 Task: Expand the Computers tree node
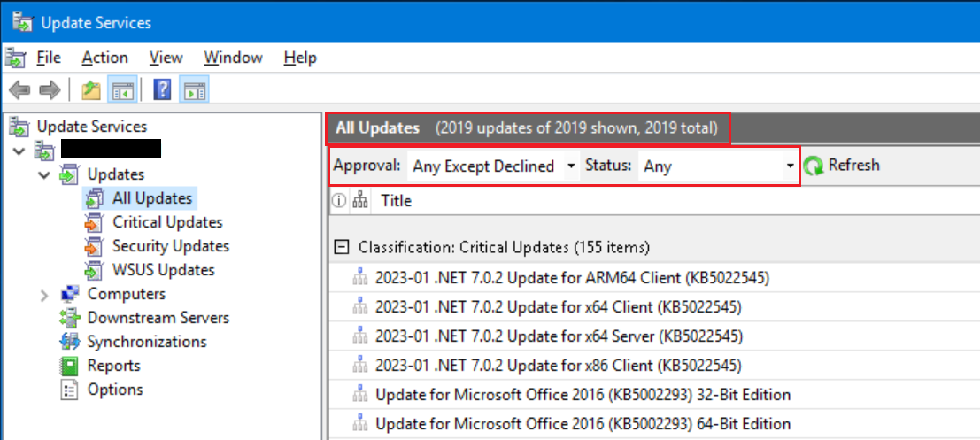click(43, 295)
